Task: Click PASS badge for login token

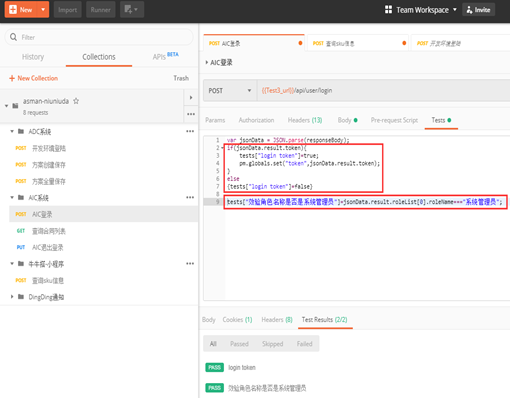Action: pos(214,367)
